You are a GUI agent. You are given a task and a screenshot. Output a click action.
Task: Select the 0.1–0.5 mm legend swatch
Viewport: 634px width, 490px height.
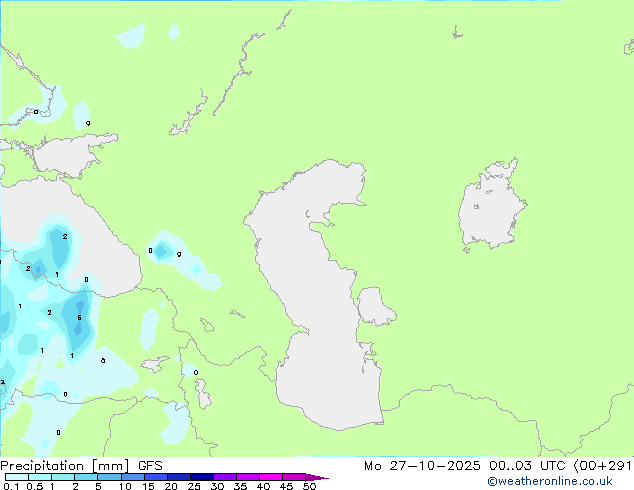(x=17, y=477)
